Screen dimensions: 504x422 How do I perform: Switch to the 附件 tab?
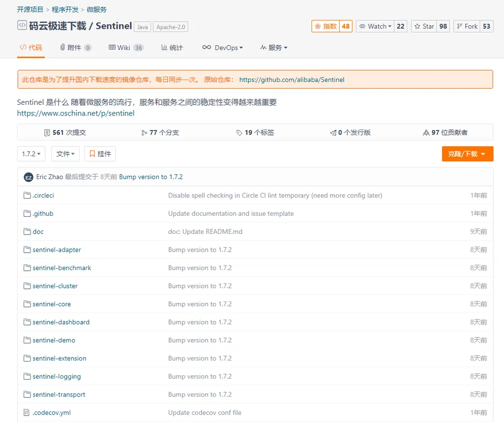point(76,47)
